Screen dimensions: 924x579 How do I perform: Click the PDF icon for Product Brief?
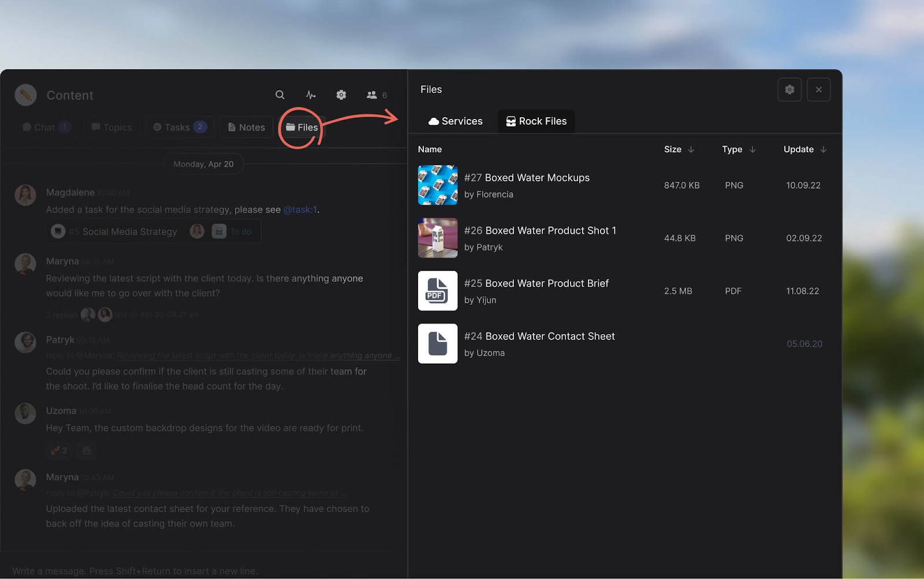coord(438,291)
